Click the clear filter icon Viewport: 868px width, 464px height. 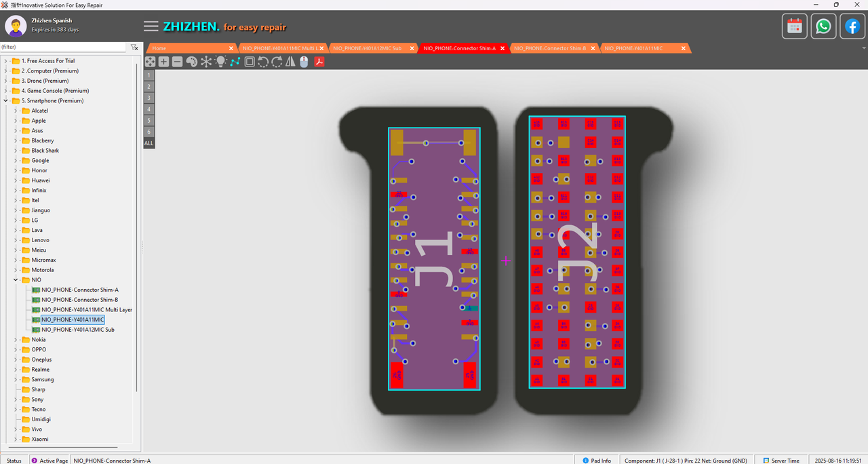tap(134, 47)
